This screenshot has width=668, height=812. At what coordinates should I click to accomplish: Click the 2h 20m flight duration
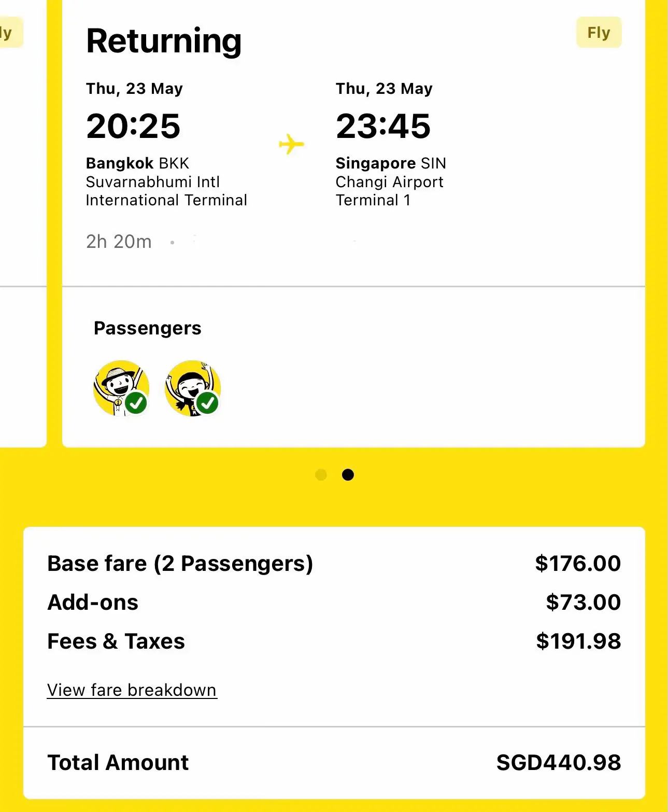pyautogui.click(x=119, y=242)
